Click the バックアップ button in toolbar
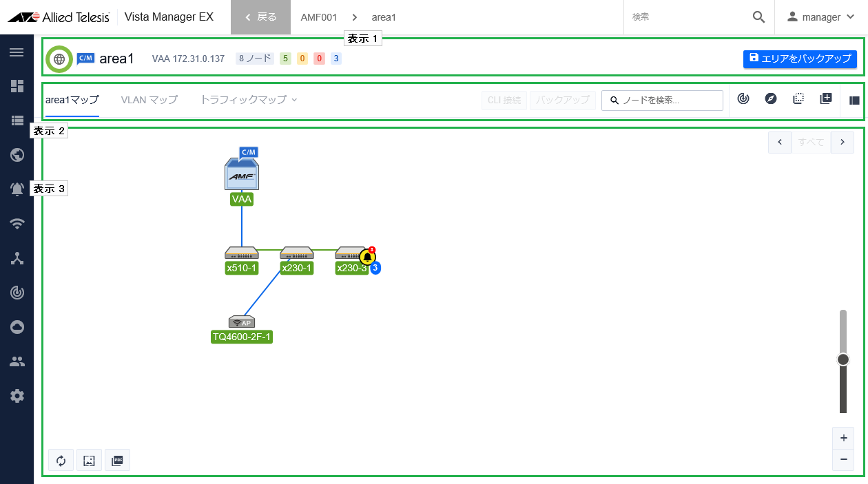 click(x=563, y=100)
